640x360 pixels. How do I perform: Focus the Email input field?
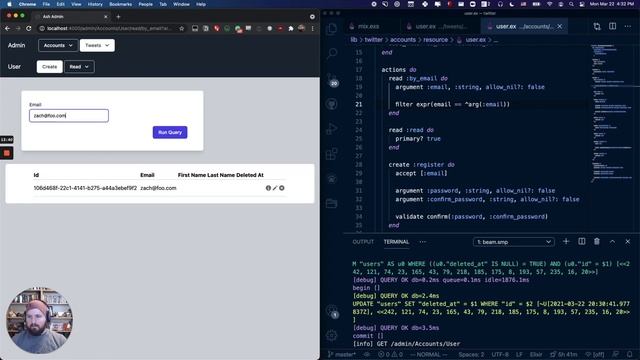click(69, 116)
